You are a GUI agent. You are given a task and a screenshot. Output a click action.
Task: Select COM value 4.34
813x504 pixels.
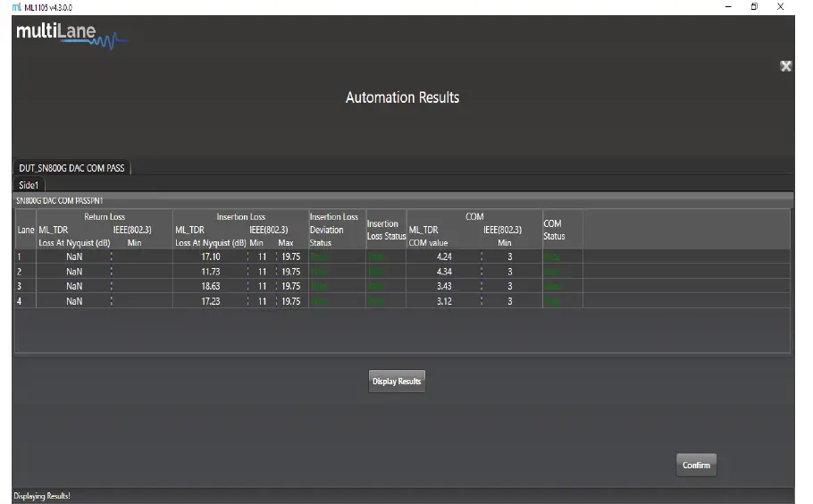coord(444,272)
